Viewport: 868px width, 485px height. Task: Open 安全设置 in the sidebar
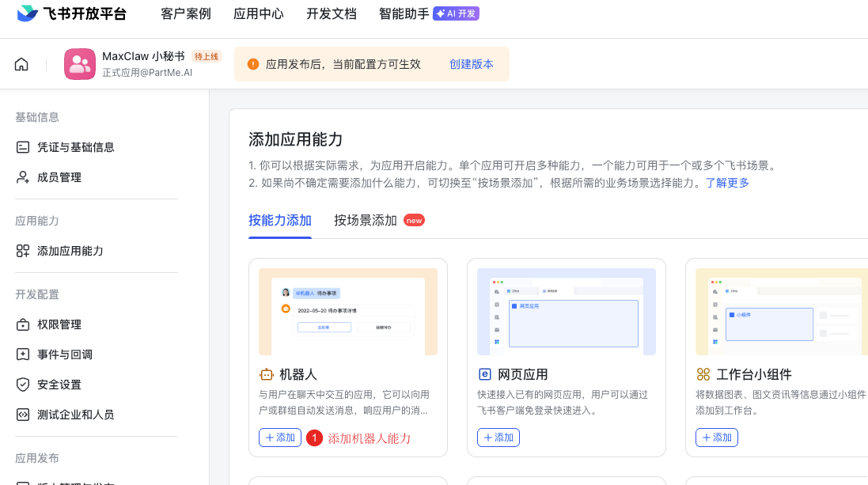point(59,385)
